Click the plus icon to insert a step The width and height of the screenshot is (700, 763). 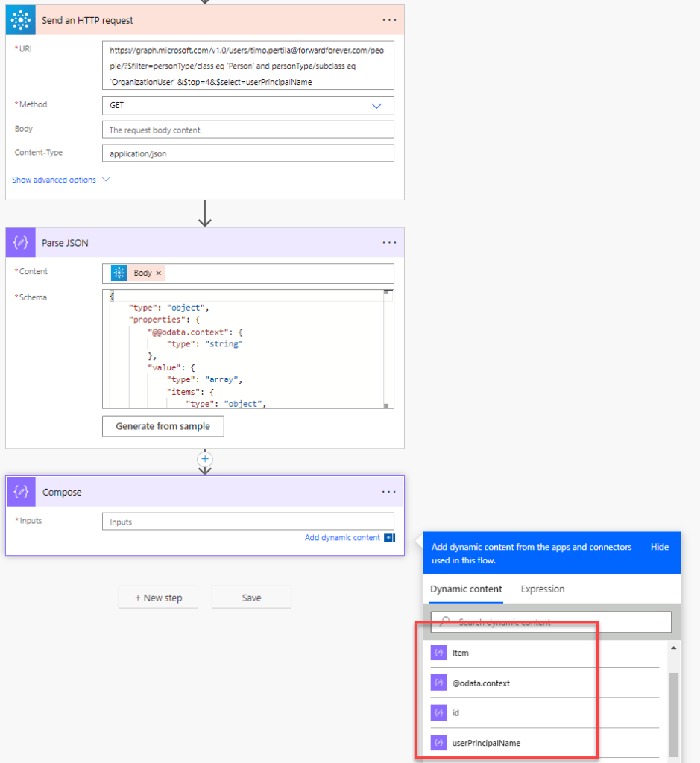[206, 458]
